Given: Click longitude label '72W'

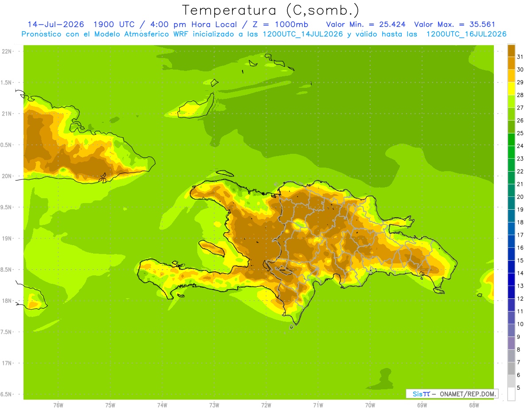Looking at the screenshot, I should 266,405.
